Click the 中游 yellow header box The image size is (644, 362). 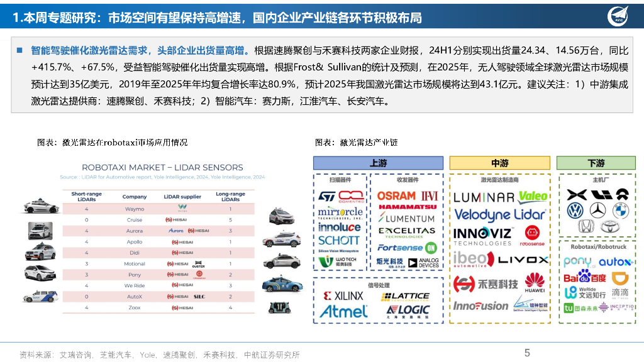tap(500, 163)
